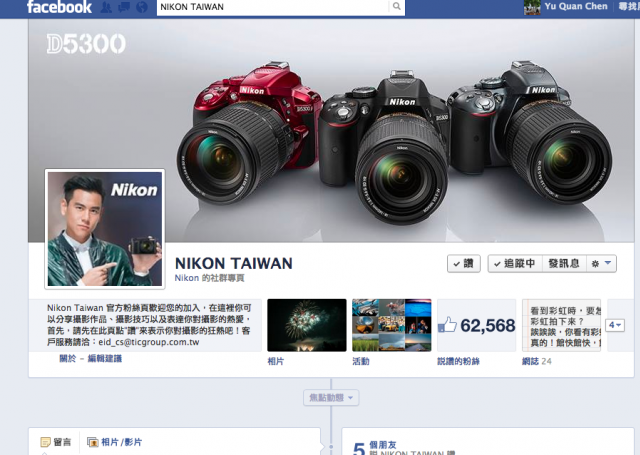The image size is (640, 455).
Task: Click the 網誌 label link
Action: tap(531, 362)
